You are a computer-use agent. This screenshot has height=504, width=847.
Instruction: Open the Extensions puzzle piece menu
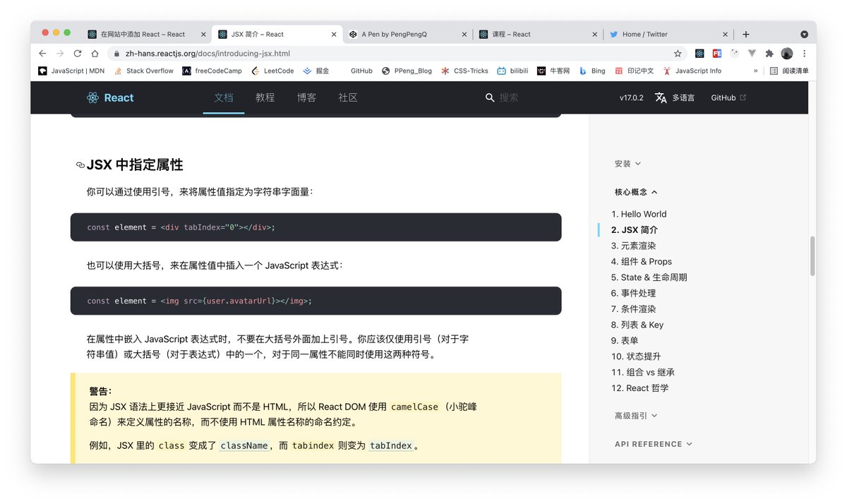769,53
